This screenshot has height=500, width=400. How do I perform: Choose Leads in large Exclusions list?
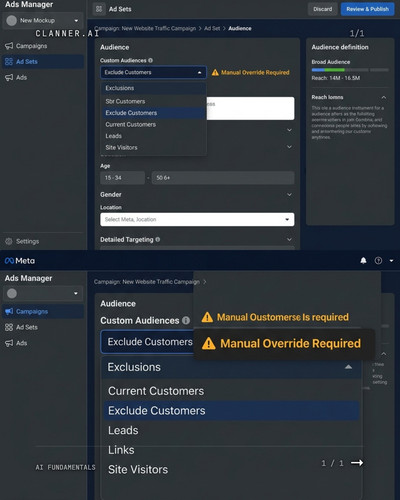[x=231, y=430]
